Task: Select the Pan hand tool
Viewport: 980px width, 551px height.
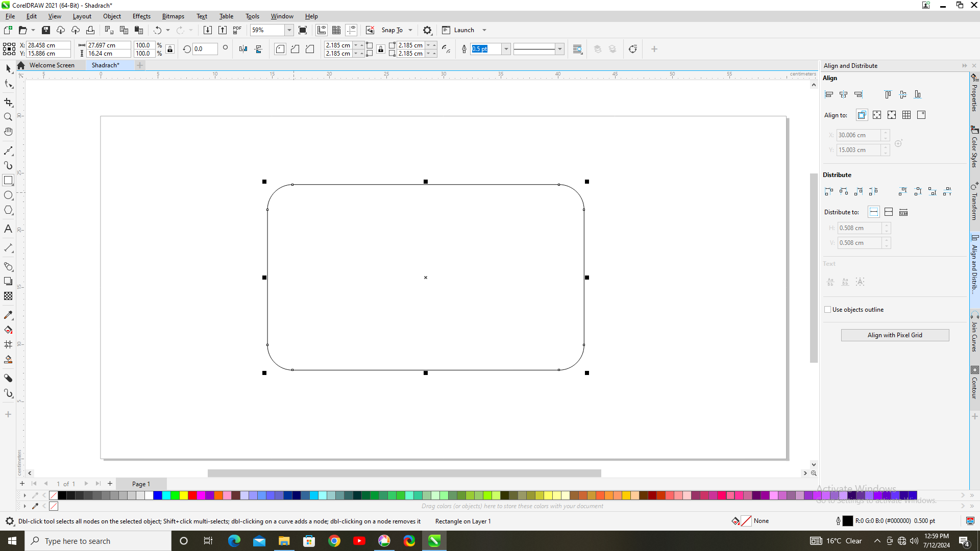Action: tap(8, 132)
